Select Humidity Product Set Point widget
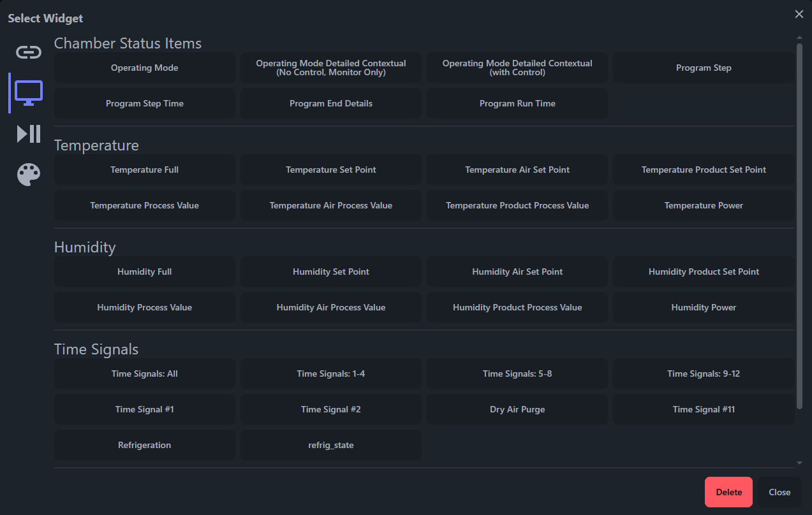Screen dimensions: 812x515 point(704,272)
